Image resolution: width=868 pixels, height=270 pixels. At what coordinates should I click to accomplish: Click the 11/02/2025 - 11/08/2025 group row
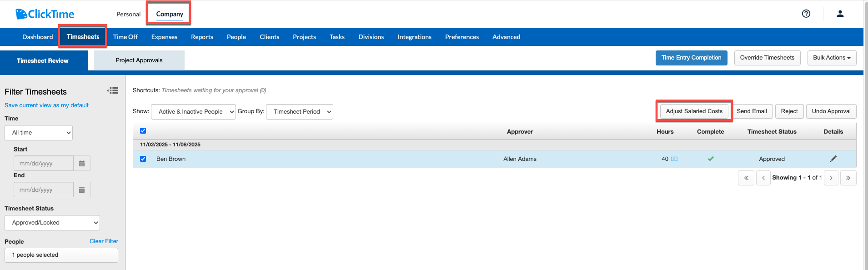click(495, 145)
